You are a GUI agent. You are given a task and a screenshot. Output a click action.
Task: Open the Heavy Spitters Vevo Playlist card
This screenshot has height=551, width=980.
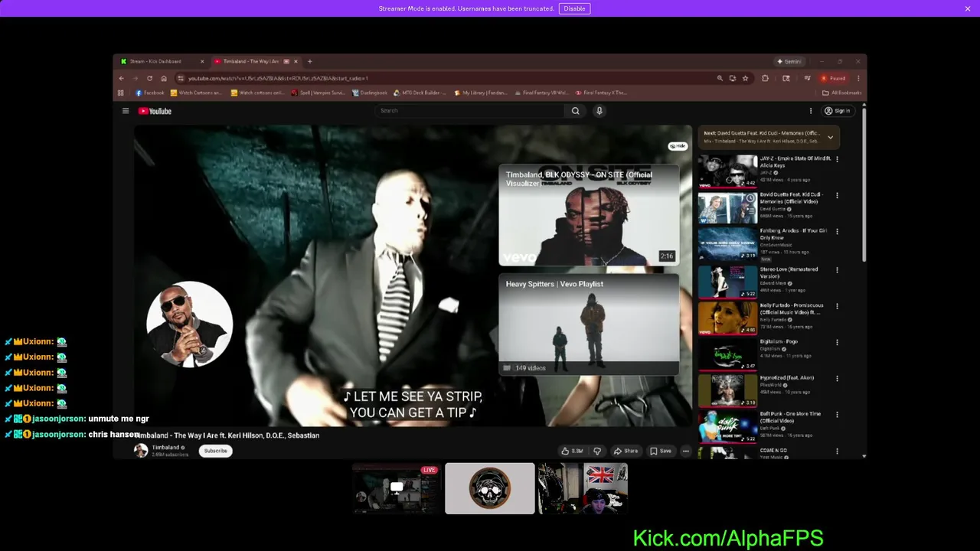(589, 325)
